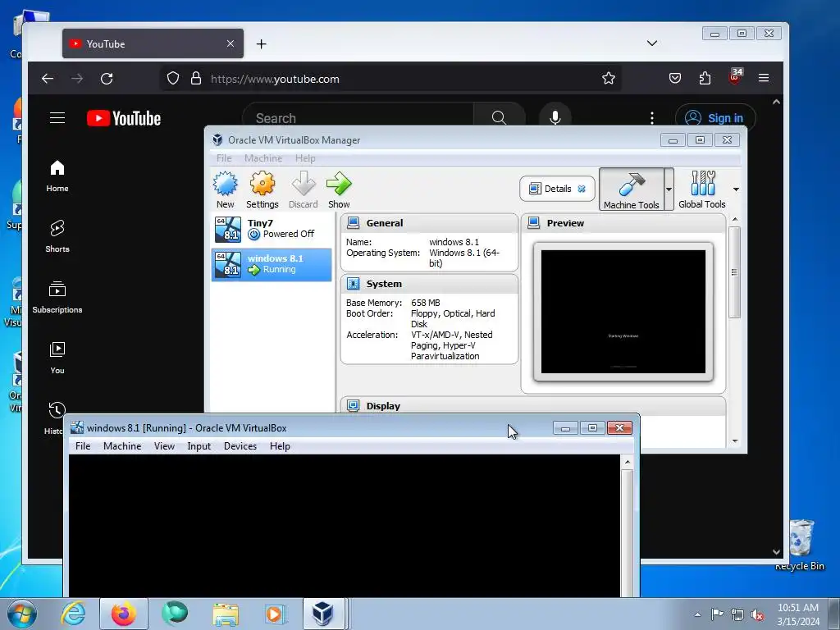Viewport: 840px width, 630px height.
Task: Click the Discard arrow icon
Action: point(304,189)
